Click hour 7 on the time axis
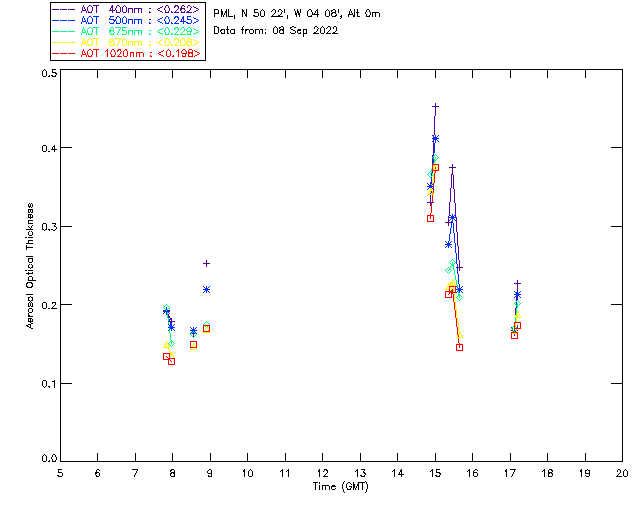The image size is (640, 512). tap(135, 473)
